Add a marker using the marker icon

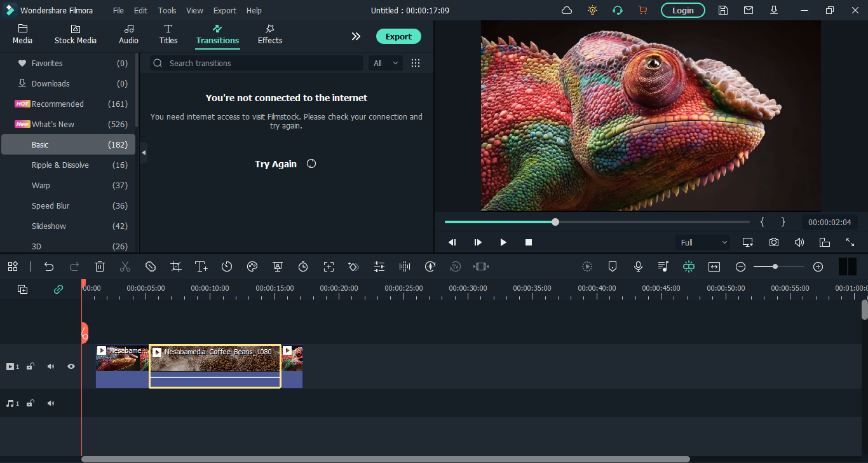tap(613, 267)
